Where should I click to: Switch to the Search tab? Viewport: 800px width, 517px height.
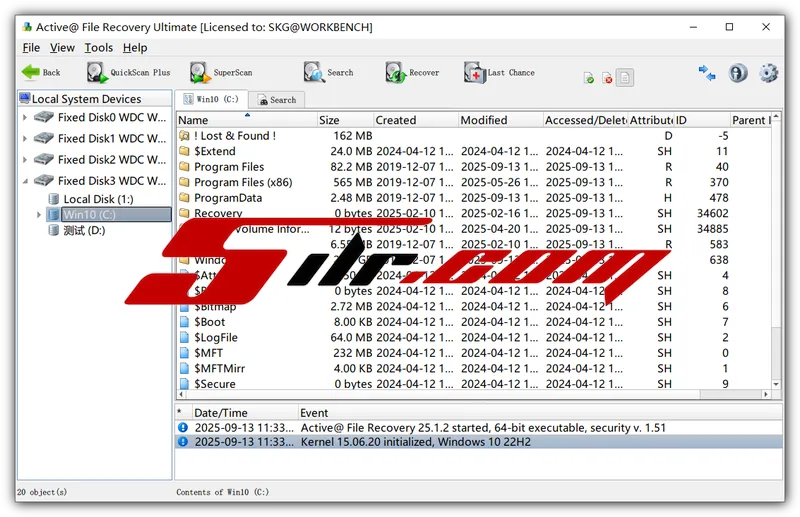(277, 100)
